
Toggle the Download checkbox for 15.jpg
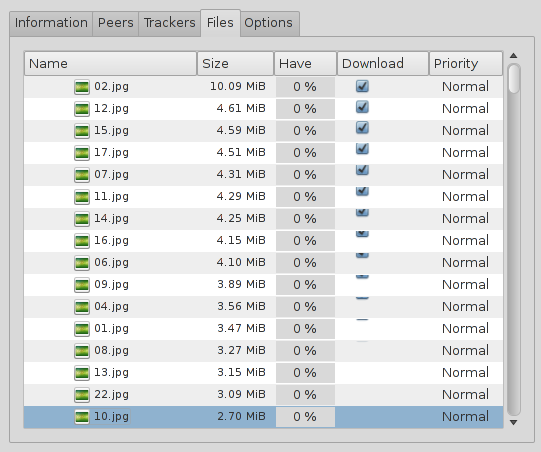pyautogui.click(x=362, y=128)
